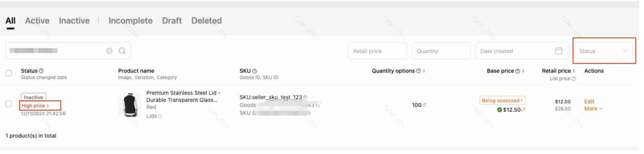Clear the search field with X icon
The image size is (644, 154).
tap(109, 51)
